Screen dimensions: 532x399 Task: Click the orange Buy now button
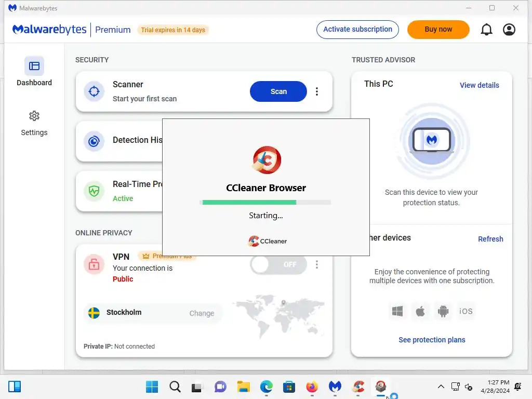click(438, 30)
